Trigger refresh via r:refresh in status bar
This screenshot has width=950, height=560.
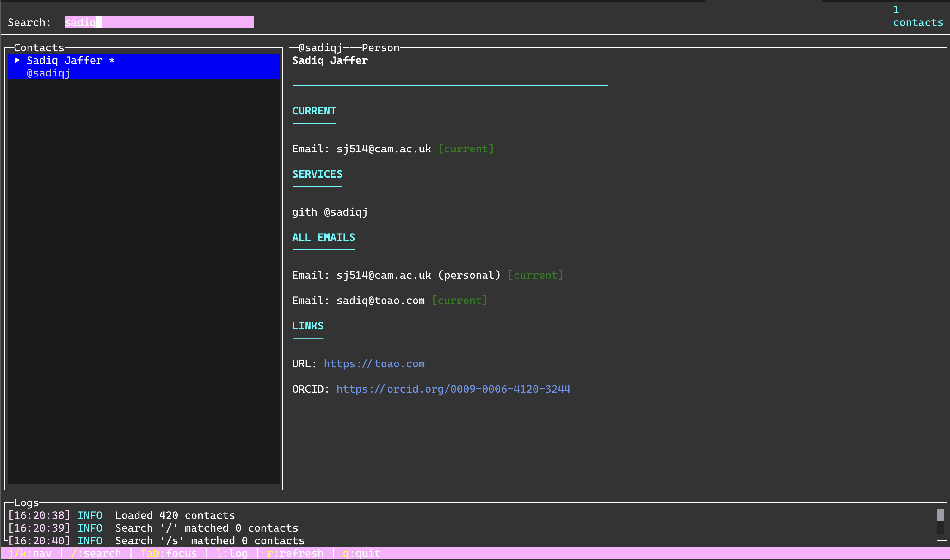(x=295, y=553)
